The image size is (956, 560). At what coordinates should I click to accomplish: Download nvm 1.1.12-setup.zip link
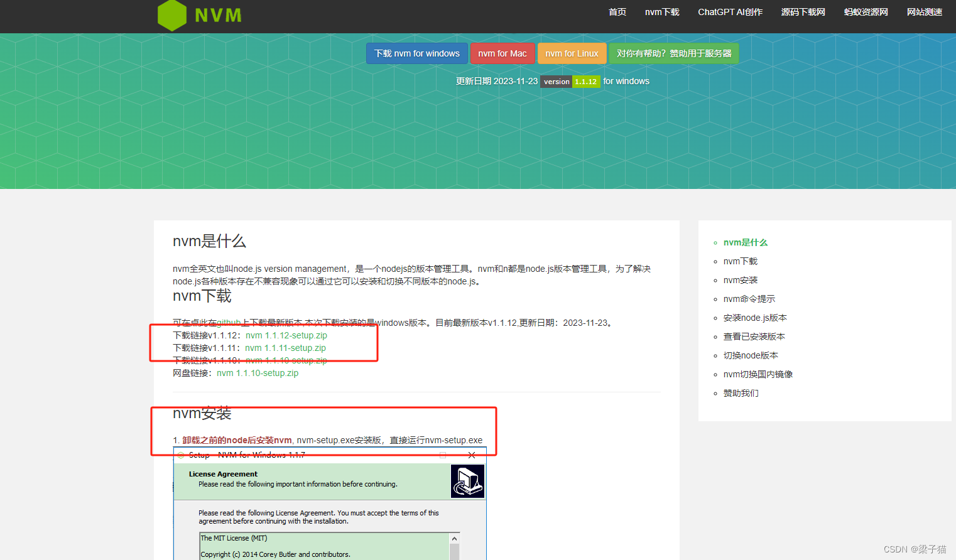(x=286, y=335)
